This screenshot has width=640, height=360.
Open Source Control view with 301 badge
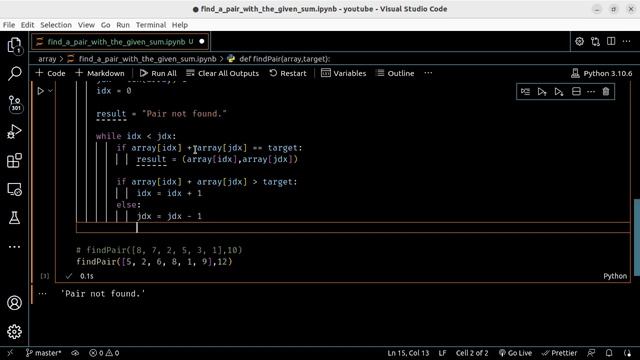click(x=14, y=103)
